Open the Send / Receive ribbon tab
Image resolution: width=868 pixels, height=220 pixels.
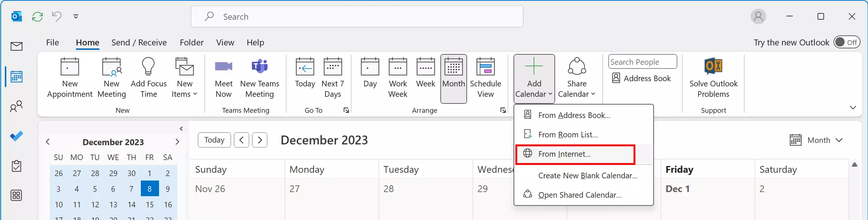pyautogui.click(x=139, y=42)
